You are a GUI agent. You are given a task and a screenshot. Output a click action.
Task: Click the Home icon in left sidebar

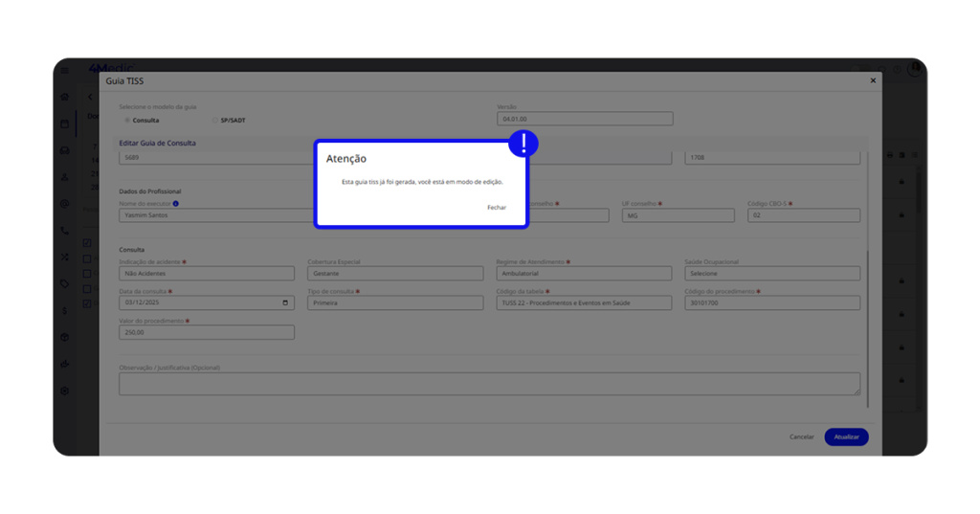(65, 97)
